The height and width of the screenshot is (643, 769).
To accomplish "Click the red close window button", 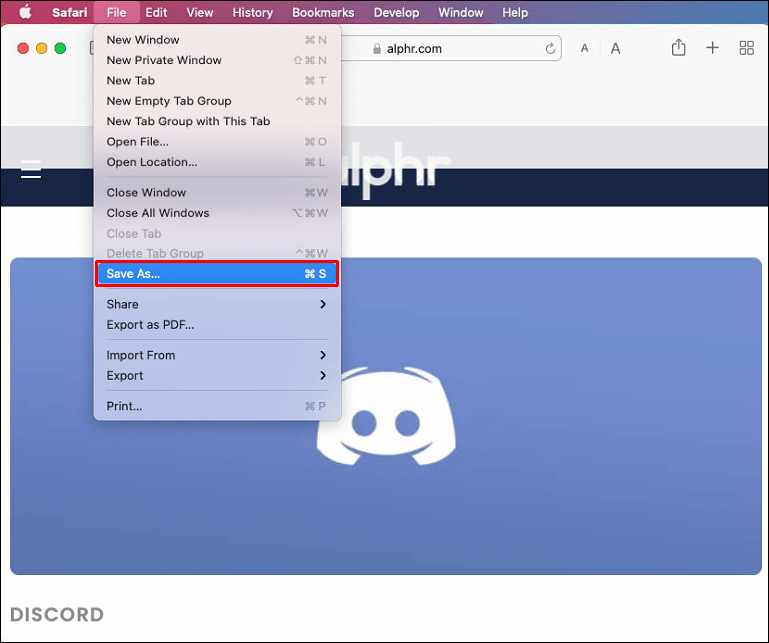I will point(23,48).
